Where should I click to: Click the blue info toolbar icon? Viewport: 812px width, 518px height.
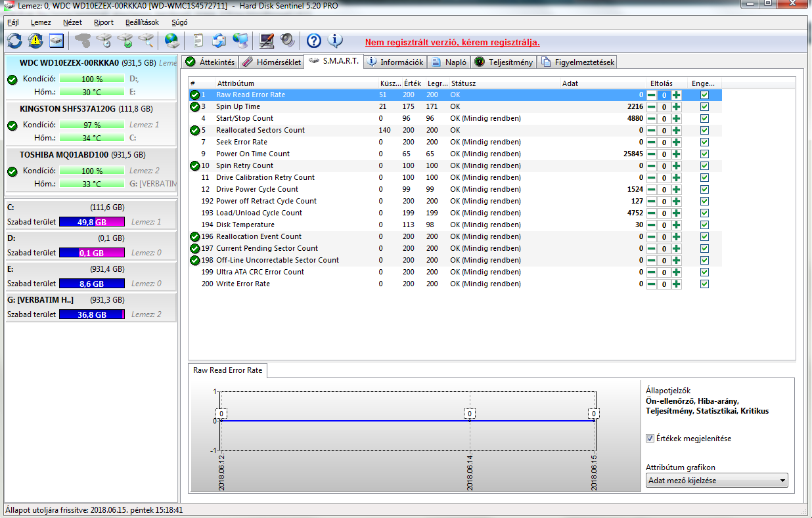point(335,41)
